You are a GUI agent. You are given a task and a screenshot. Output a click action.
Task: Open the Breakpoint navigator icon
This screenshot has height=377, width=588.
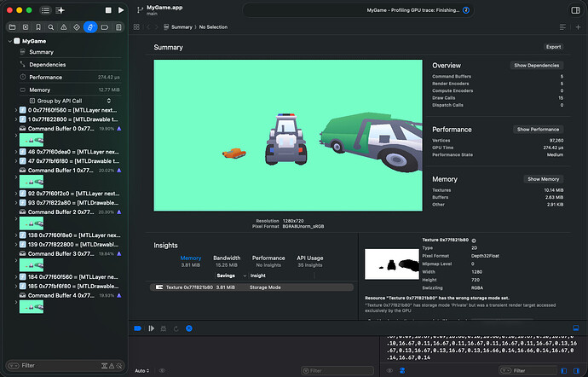(x=103, y=27)
